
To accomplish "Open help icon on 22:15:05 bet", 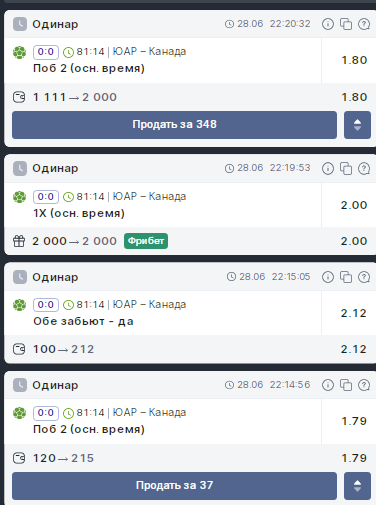I will click(364, 277).
